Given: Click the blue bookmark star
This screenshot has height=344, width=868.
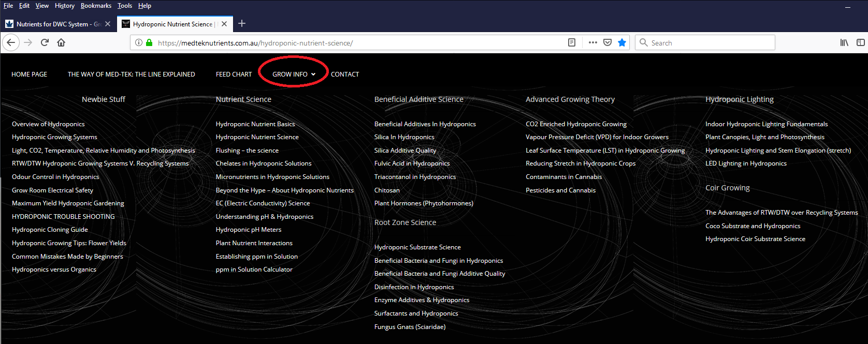Looking at the screenshot, I should 622,42.
